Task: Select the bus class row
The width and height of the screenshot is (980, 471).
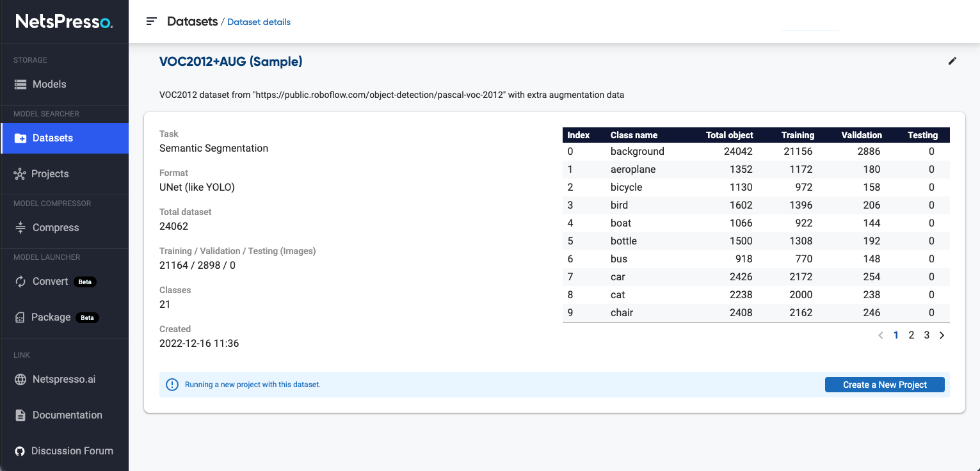Action: pos(756,259)
